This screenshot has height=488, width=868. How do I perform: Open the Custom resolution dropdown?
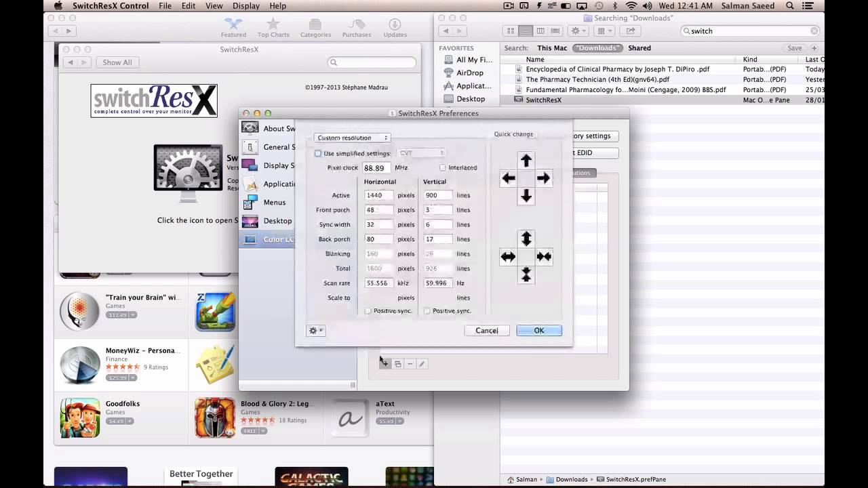[x=352, y=138]
